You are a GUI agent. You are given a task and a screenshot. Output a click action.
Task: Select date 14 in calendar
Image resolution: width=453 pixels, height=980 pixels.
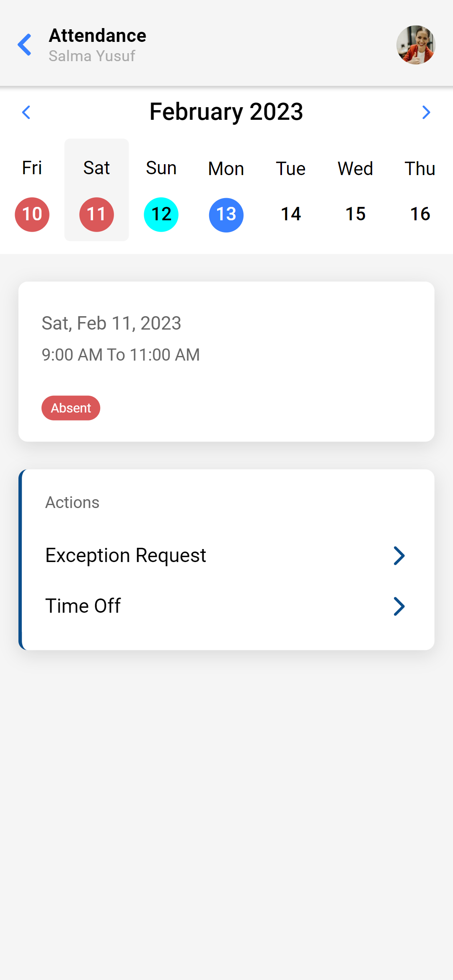coord(291,214)
